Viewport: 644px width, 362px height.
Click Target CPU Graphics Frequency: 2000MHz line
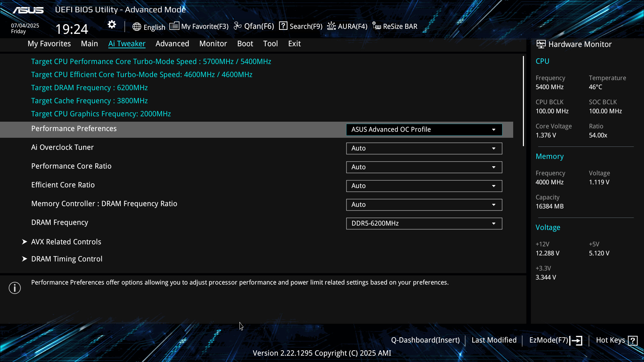pos(101,114)
